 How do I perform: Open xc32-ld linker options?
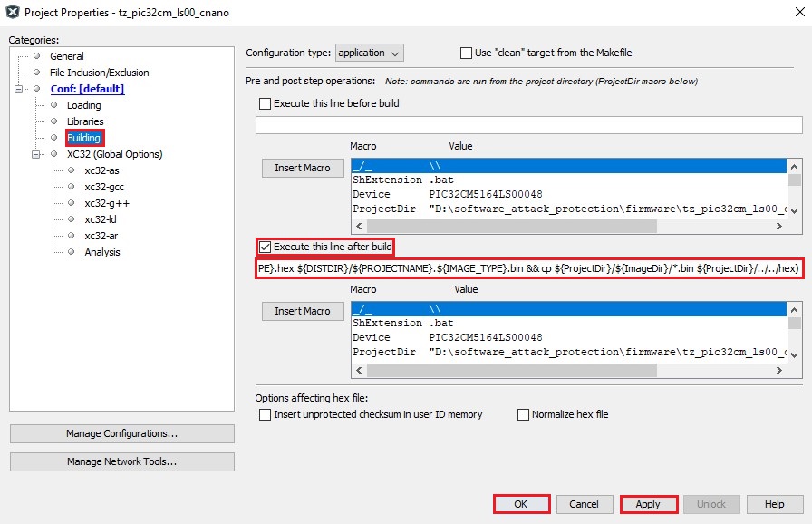(x=102, y=219)
